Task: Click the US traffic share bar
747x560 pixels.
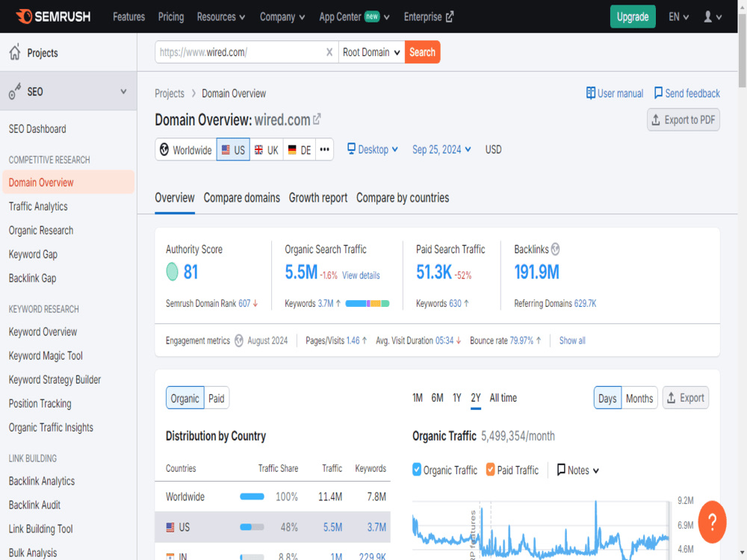Action: [252, 527]
